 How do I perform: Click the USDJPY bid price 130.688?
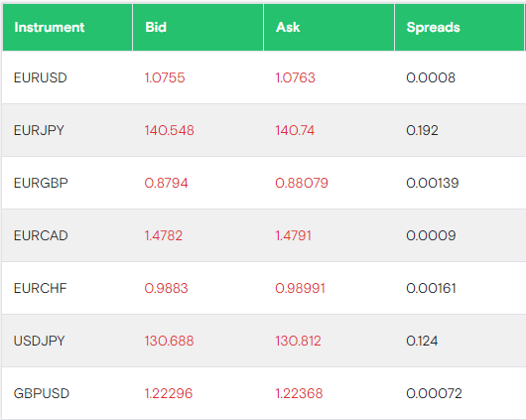[x=170, y=341]
